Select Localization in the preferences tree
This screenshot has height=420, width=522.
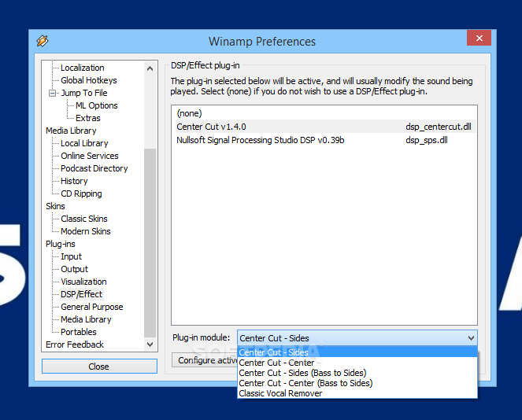coord(82,68)
